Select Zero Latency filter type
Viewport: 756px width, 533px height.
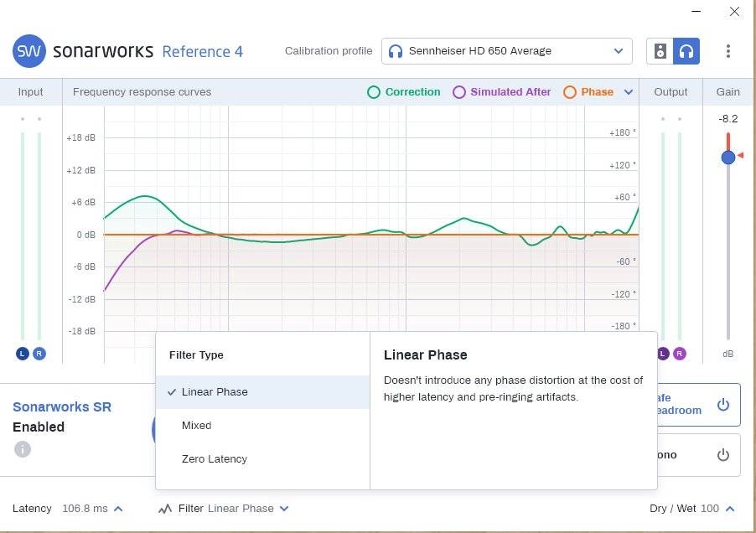pyautogui.click(x=263, y=458)
